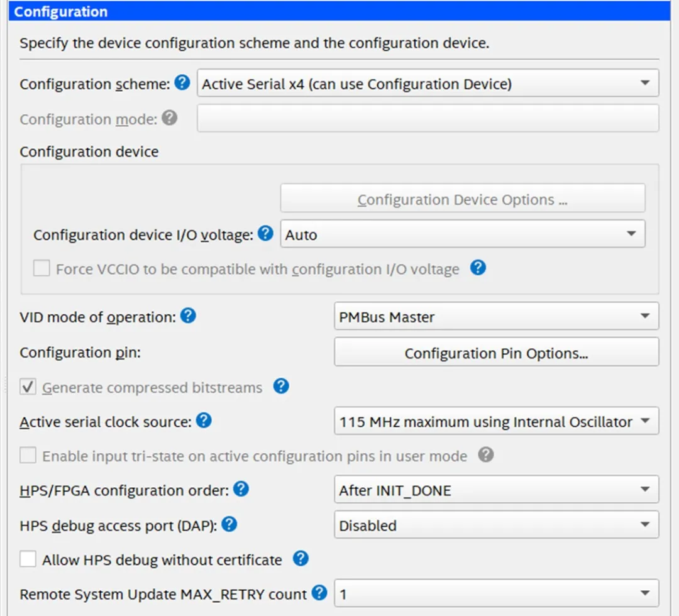Open help for input tri-state configuration pins option

[486, 455]
